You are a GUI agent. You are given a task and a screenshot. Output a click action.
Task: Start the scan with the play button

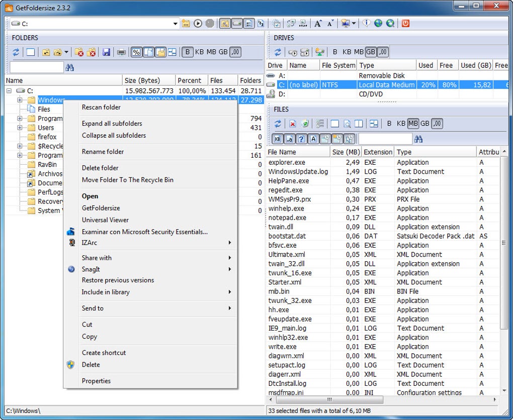pyautogui.click(x=198, y=24)
